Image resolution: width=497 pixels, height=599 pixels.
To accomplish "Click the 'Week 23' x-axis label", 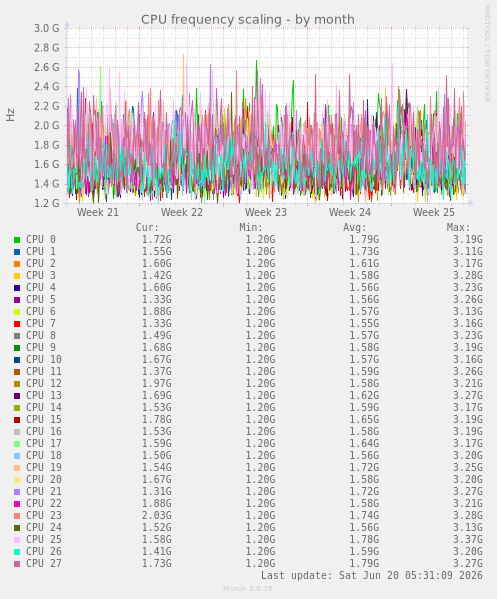I will coord(266,212).
